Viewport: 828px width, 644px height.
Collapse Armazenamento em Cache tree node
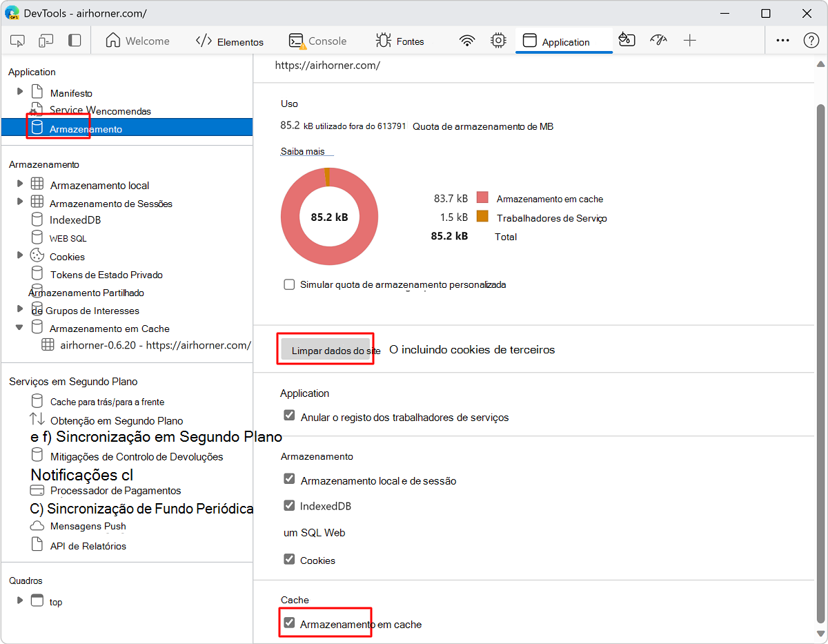20,328
